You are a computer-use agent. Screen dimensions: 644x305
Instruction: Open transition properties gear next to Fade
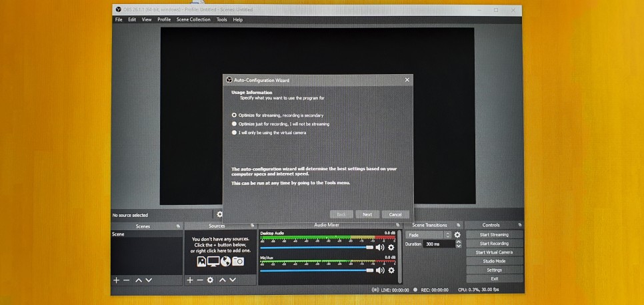coord(457,235)
